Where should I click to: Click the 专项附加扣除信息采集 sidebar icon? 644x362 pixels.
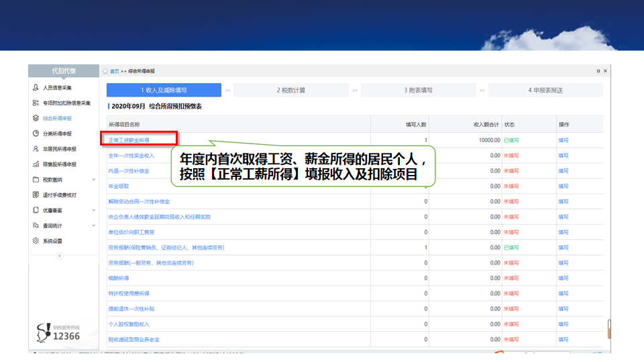click(x=36, y=103)
